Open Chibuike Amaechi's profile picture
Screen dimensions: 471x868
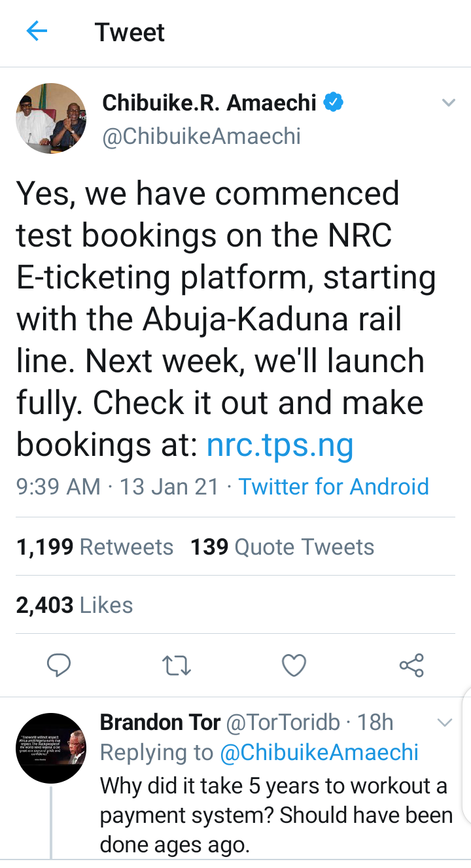(x=51, y=118)
